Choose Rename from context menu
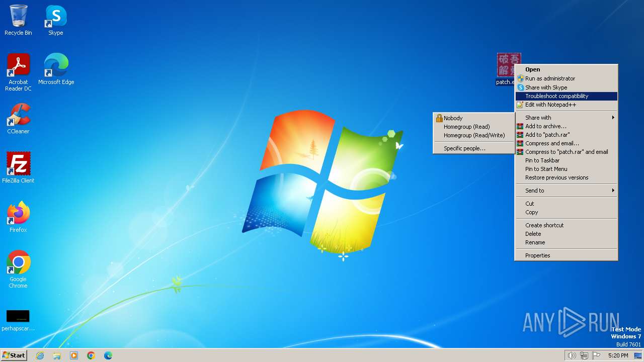The width and height of the screenshot is (644, 362). 567,242
